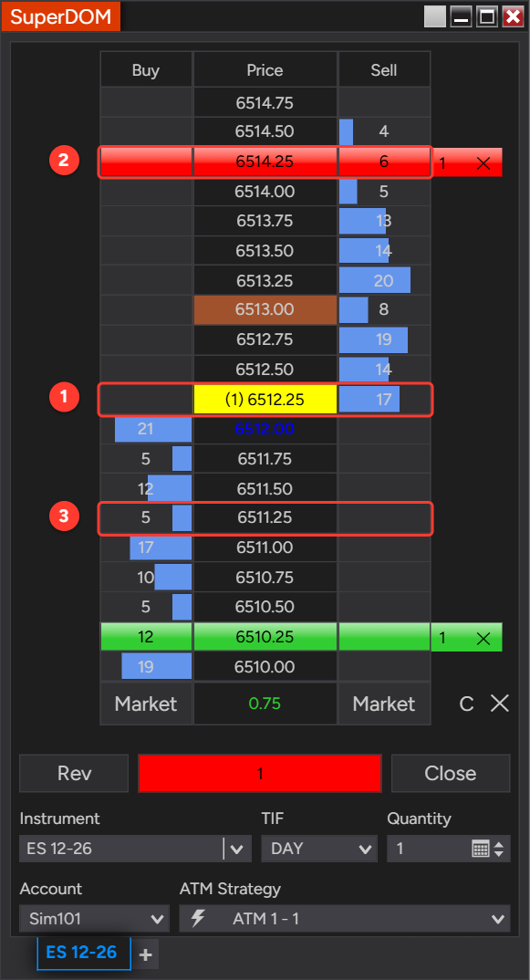Click Buy cell showing 10 at 6510.75
This screenshot has width=530, height=980.
146,578
